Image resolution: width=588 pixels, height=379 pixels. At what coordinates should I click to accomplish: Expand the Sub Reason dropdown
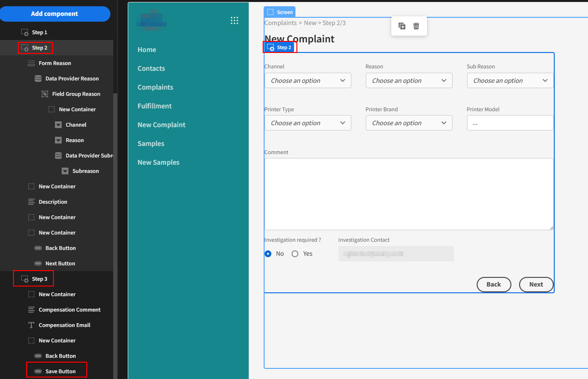(x=510, y=80)
